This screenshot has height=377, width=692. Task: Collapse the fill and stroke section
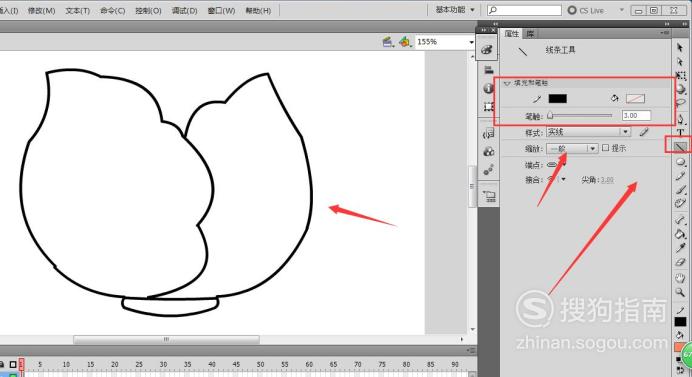pos(507,83)
